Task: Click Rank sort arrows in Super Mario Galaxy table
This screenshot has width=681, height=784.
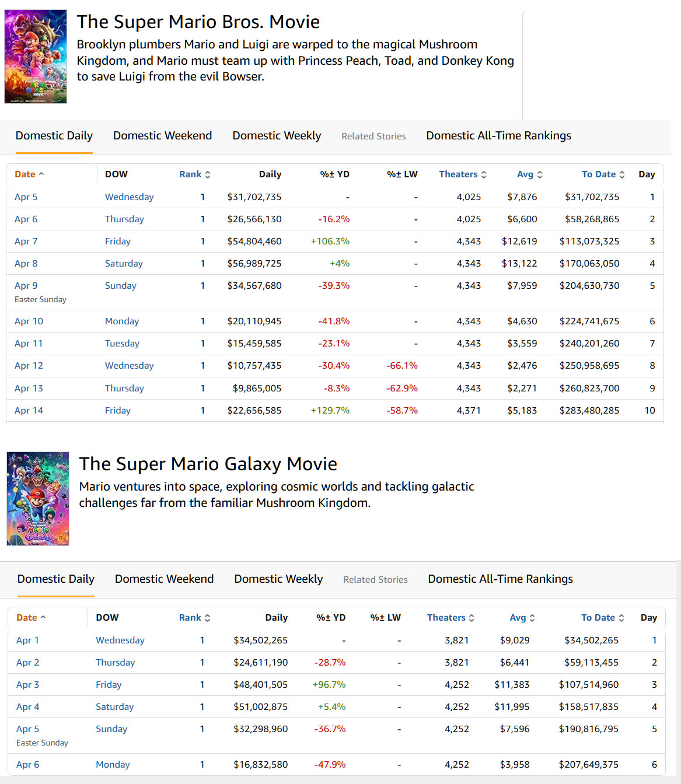Action: click(207, 618)
